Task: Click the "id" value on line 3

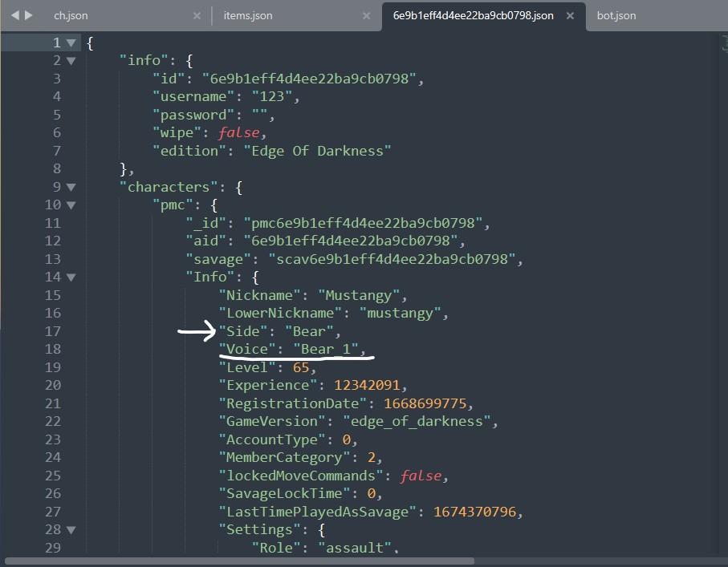Action: coord(309,79)
